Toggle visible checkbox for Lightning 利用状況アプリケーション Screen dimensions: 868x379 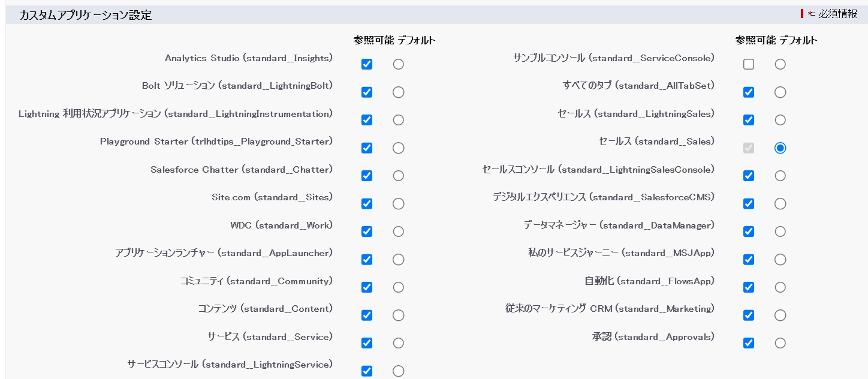tap(367, 120)
